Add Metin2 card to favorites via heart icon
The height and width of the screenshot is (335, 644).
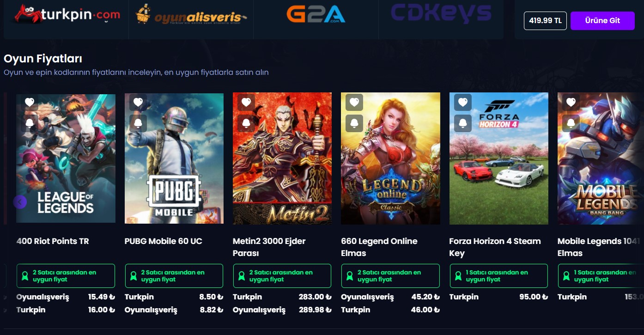click(246, 102)
